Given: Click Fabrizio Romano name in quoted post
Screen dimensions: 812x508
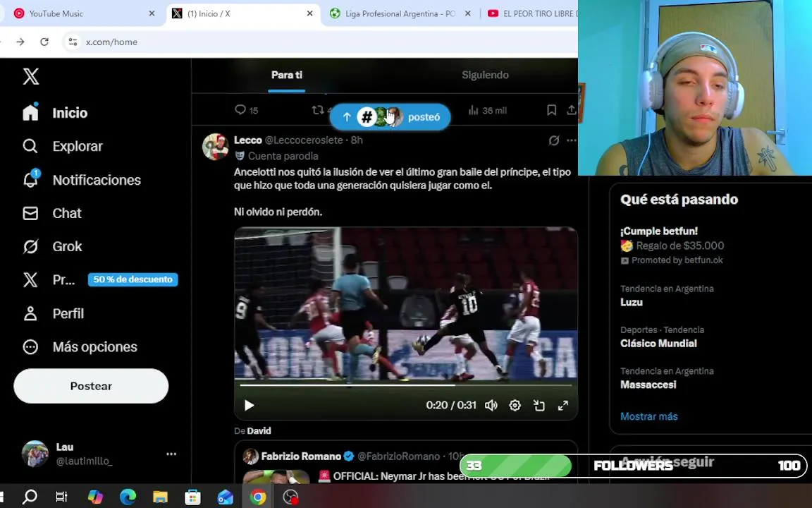Looking at the screenshot, I should (301, 456).
